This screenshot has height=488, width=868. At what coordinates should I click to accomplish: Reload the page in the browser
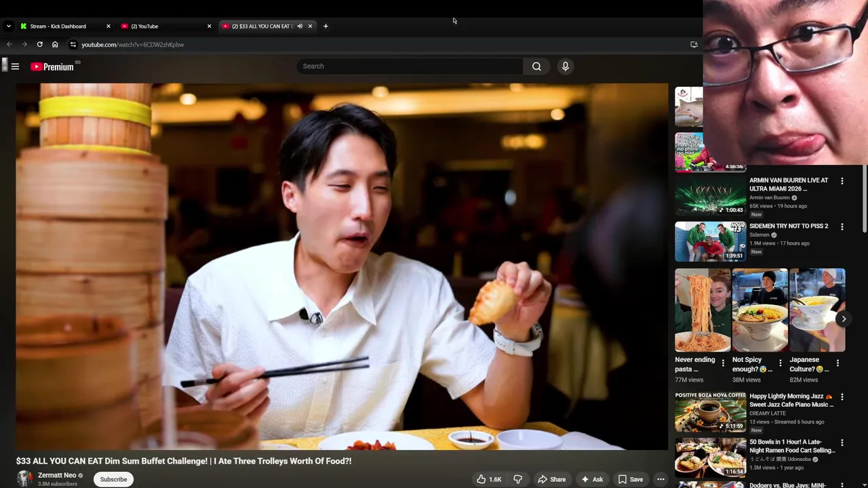[x=40, y=45]
